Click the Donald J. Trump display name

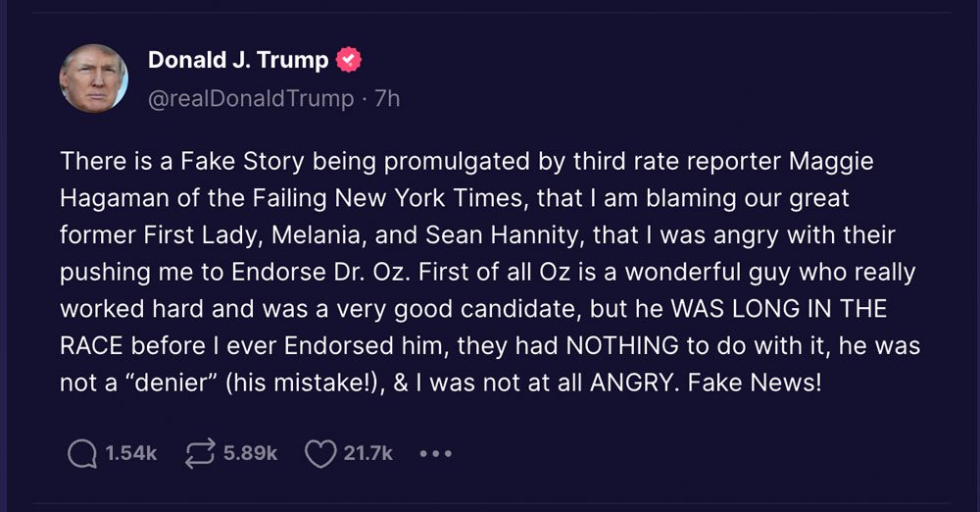click(238, 60)
